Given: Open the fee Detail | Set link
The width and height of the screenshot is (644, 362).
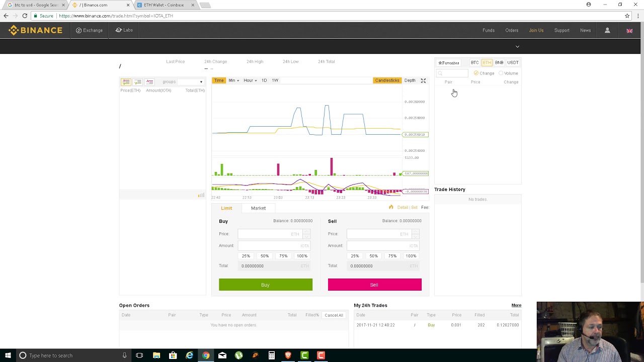Looking at the screenshot, I should pos(407,208).
